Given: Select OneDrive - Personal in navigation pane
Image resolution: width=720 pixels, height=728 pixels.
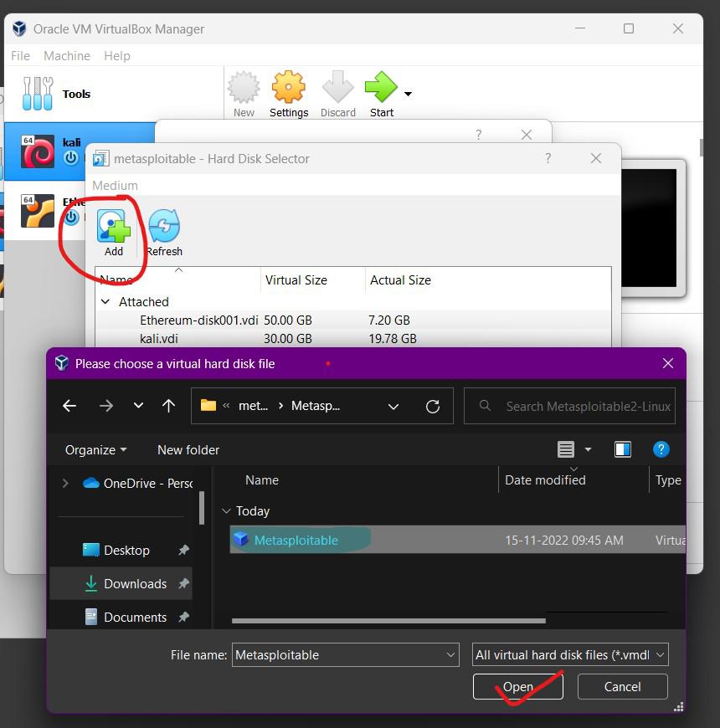Looking at the screenshot, I should click(137, 484).
